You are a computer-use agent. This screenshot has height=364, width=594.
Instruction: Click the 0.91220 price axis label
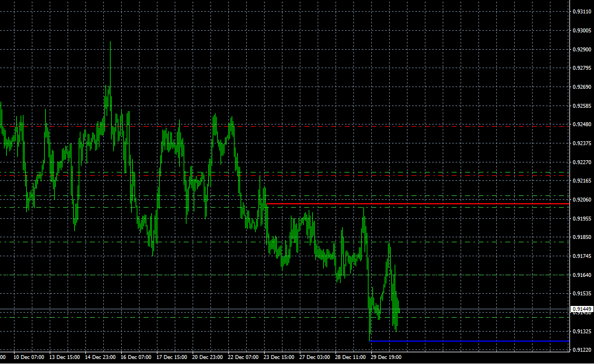pyautogui.click(x=582, y=350)
